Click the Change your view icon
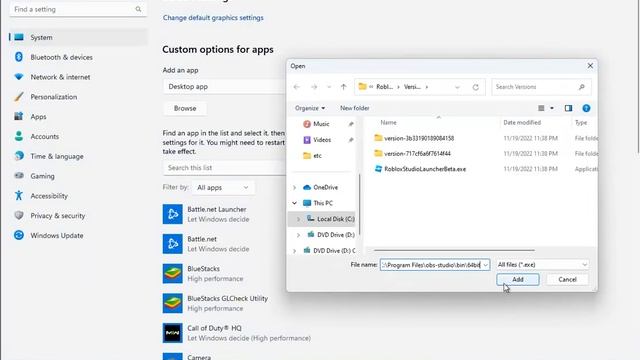640x360 pixels. [x=541, y=108]
